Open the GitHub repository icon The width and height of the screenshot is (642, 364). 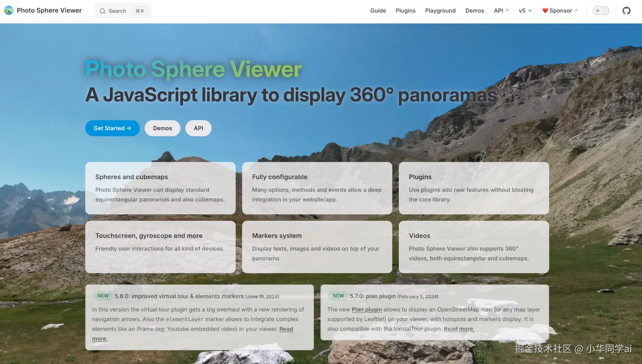(x=626, y=11)
